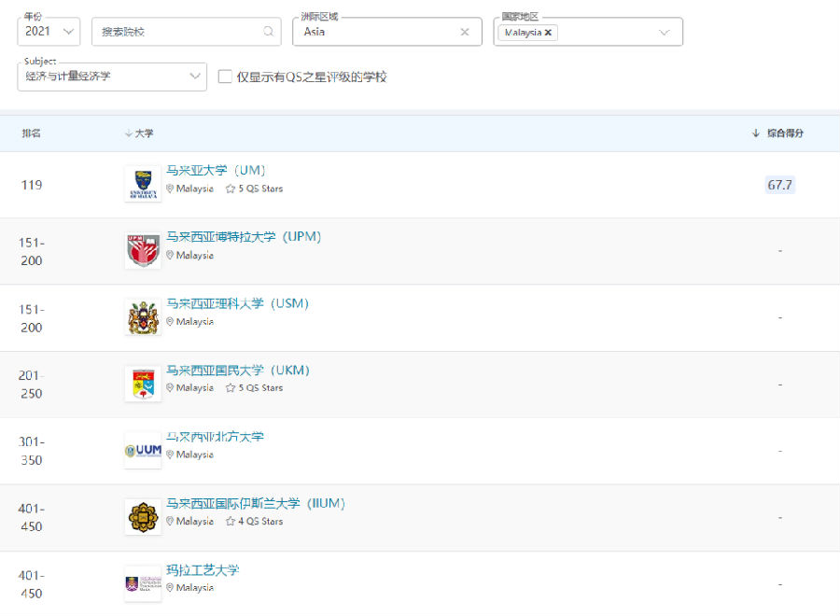Open the 马来西亚博特拉大学 (UPM) link
The width and height of the screenshot is (840, 616).
pos(244,237)
